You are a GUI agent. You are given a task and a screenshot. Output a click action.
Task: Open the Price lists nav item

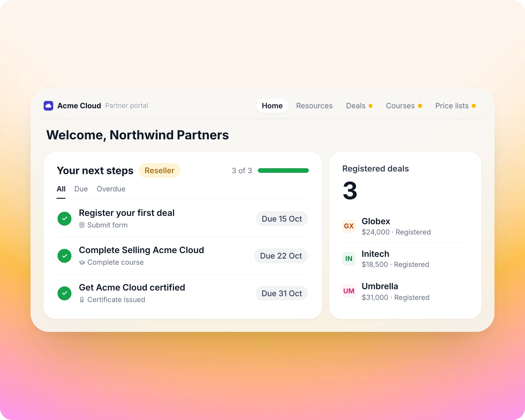pos(455,106)
